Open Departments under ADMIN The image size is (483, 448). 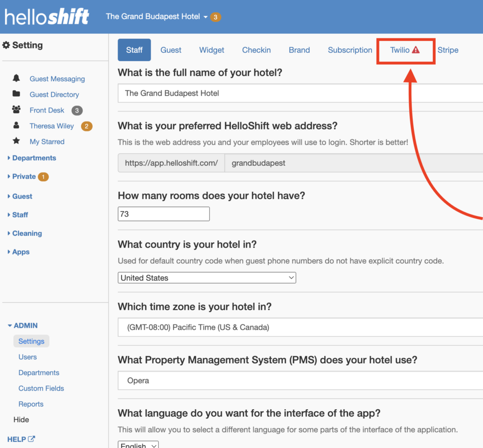point(39,372)
